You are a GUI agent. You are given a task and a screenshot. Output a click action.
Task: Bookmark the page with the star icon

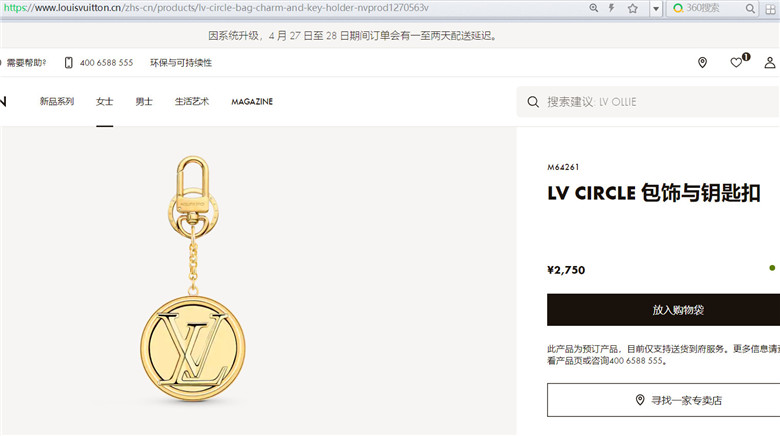[632, 8]
